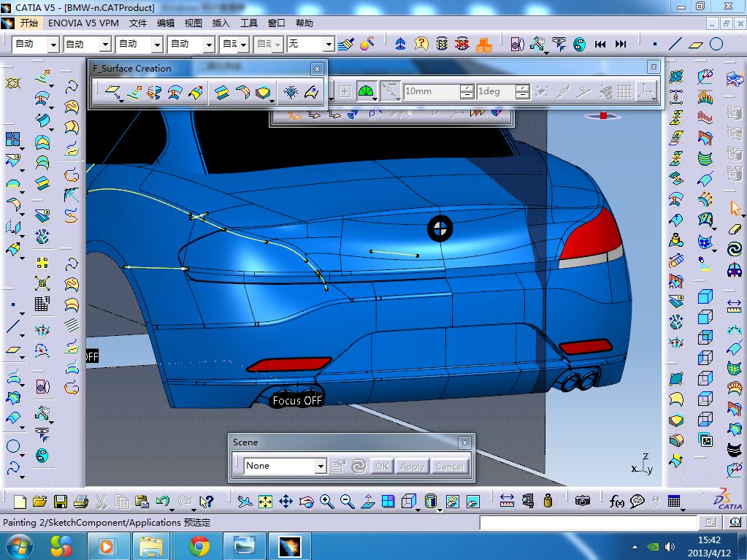This screenshot has width=747, height=560.
Task: Click the Select arrow cursor in the right toolbar
Action: pyautogui.click(x=735, y=208)
